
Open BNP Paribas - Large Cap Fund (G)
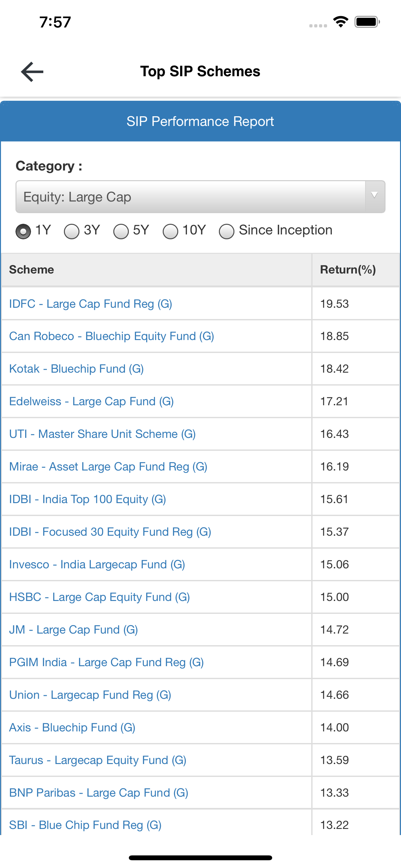pyautogui.click(x=99, y=792)
